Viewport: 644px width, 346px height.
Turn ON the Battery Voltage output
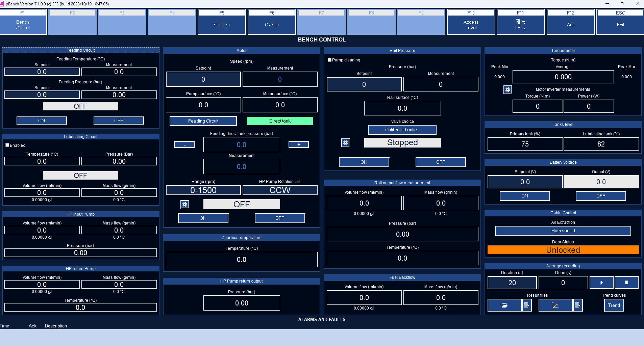tap(524, 196)
